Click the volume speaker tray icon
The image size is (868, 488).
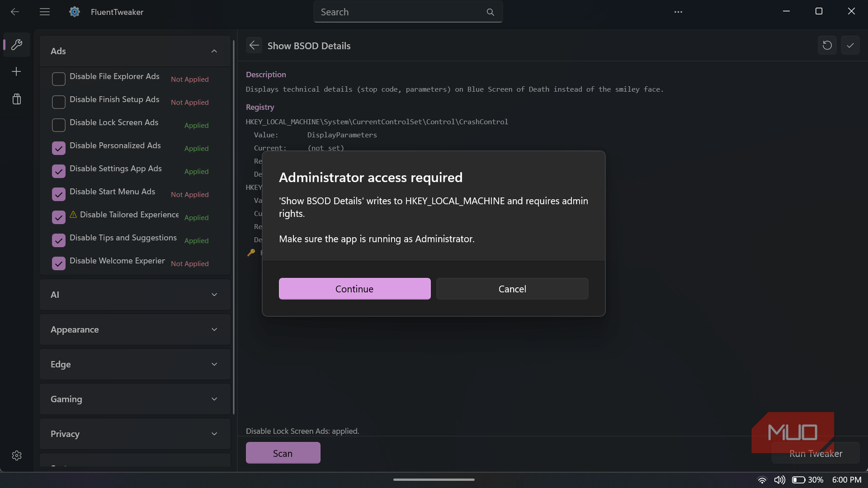(x=780, y=480)
